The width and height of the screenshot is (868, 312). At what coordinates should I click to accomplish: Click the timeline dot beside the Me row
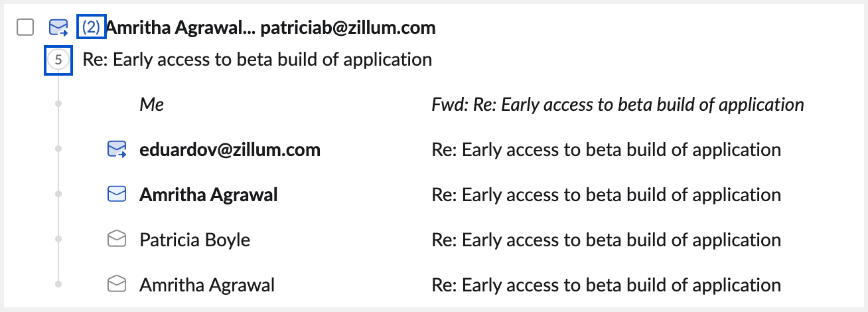[58, 104]
